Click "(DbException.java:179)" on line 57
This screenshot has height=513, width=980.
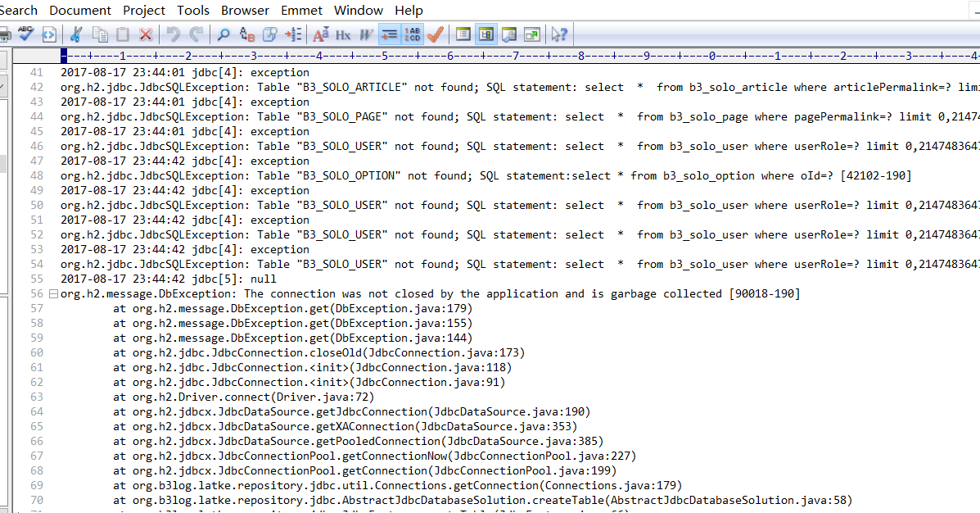click(401, 308)
